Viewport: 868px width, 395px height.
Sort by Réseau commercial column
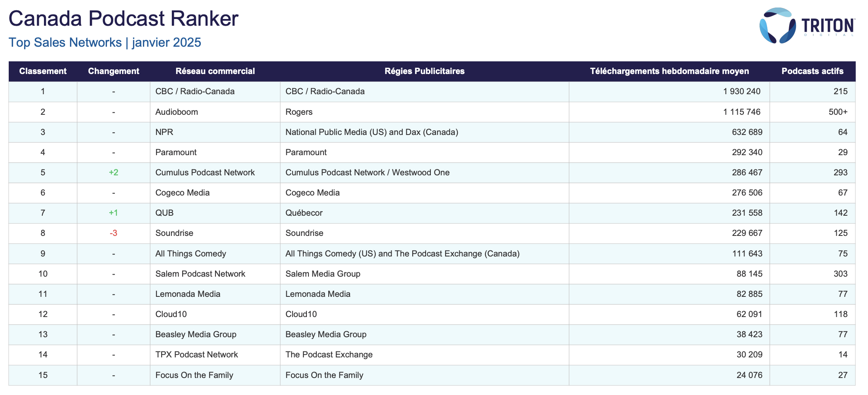(215, 71)
